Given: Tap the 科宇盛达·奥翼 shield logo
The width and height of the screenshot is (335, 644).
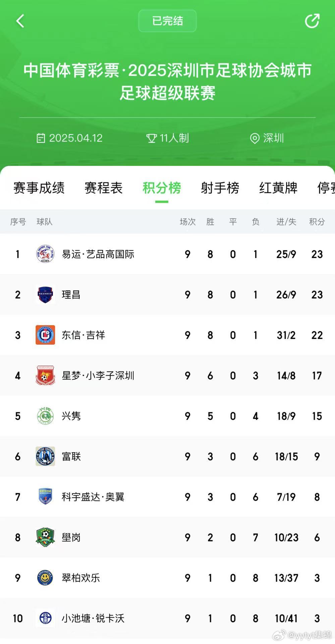Looking at the screenshot, I should coord(45,497).
